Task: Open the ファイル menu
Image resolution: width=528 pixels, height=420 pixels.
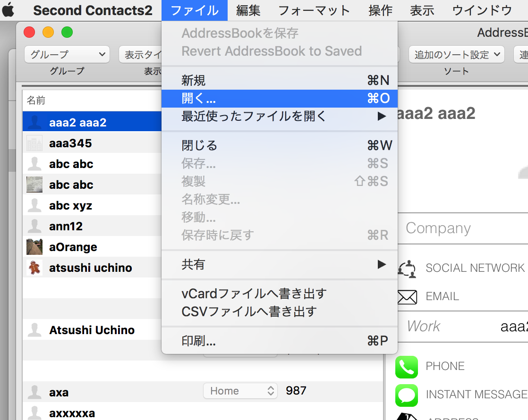Action: [195, 10]
